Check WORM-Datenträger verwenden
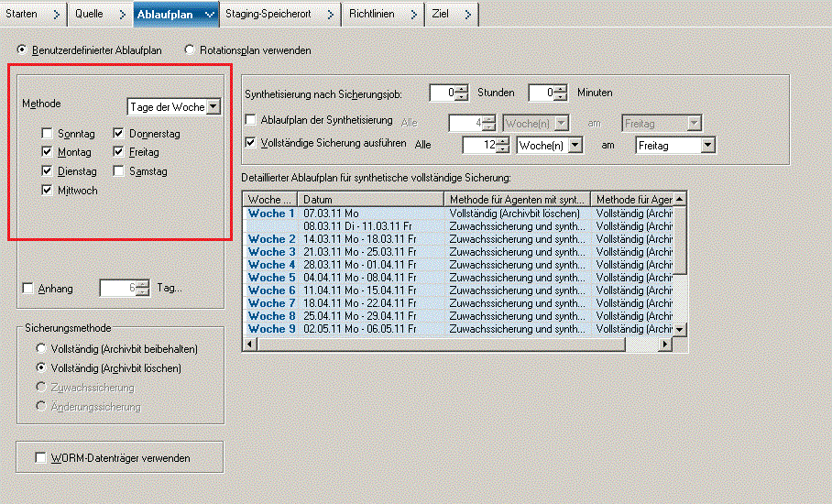This screenshot has height=504, width=832. [40, 457]
